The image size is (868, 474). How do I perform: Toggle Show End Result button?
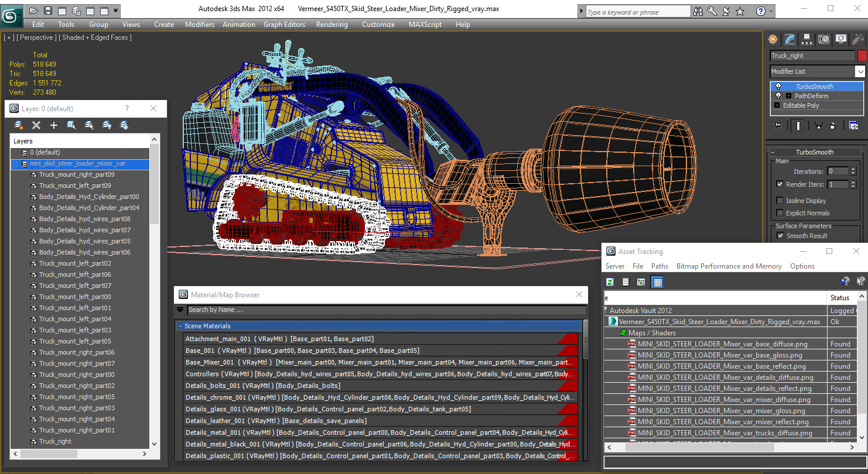click(x=798, y=125)
